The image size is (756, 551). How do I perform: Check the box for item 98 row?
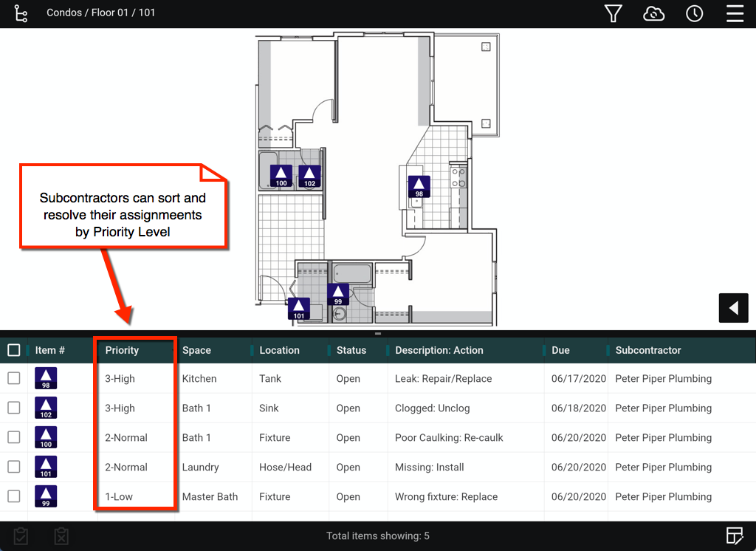[x=14, y=378]
